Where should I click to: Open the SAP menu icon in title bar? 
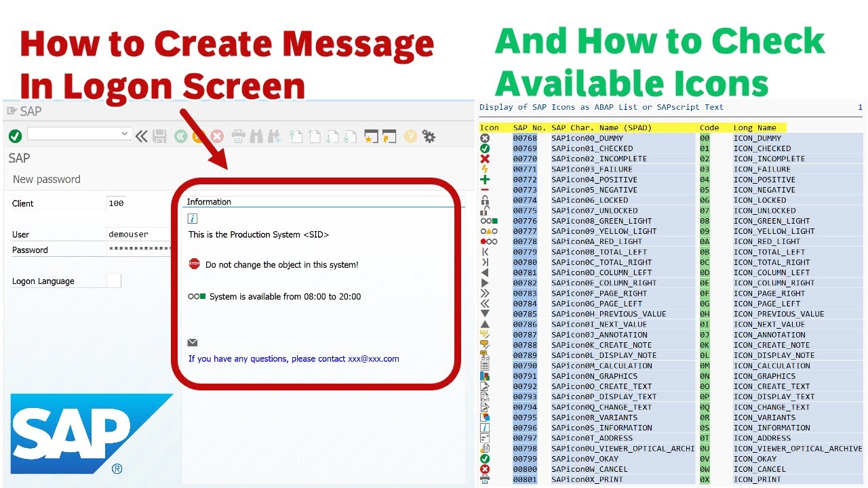tap(11, 111)
